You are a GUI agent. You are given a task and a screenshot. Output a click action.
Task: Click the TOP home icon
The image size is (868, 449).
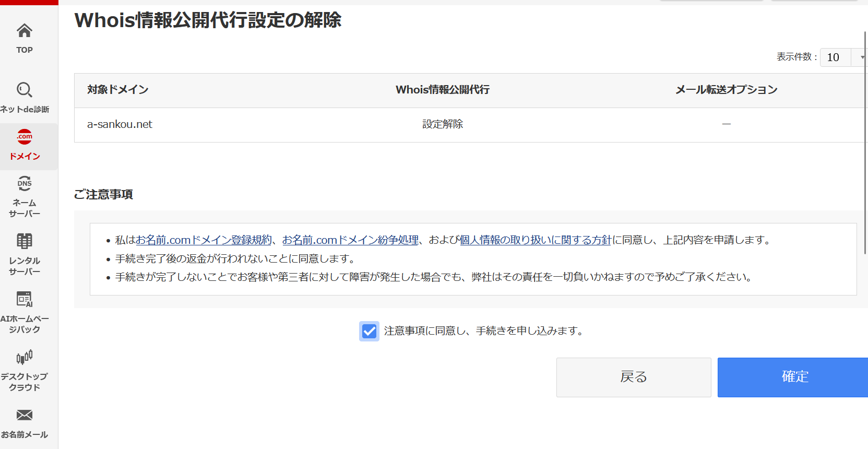click(25, 31)
